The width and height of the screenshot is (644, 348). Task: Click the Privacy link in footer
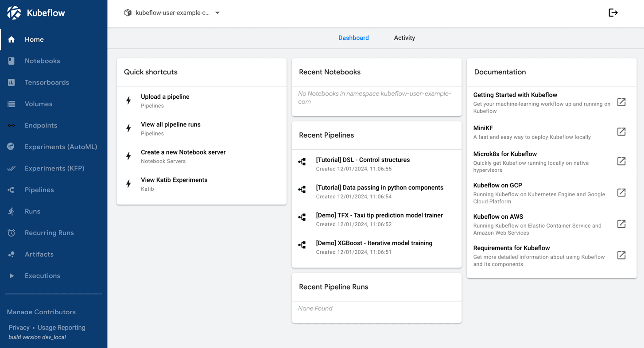pyautogui.click(x=19, y=328)
